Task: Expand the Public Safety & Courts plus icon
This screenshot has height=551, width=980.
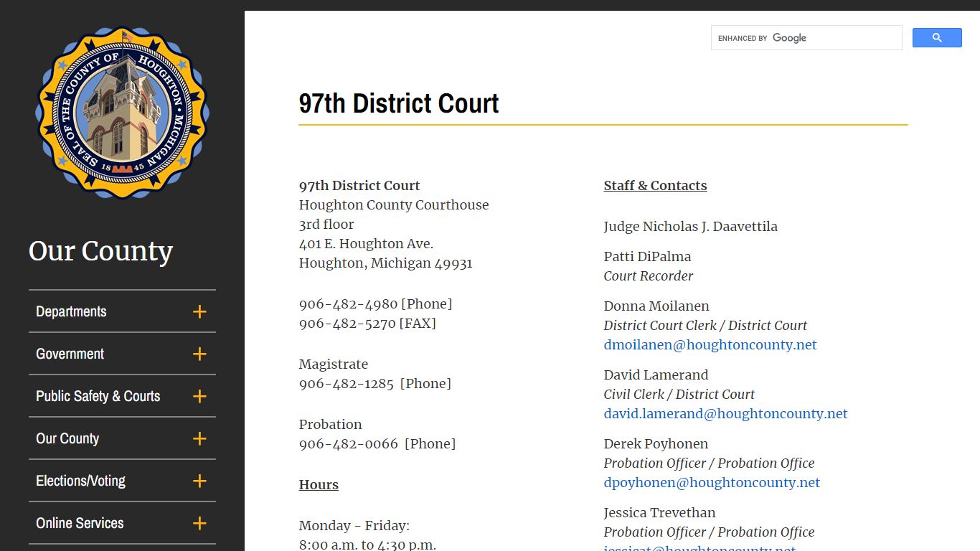Action: [x=199, y=396]
